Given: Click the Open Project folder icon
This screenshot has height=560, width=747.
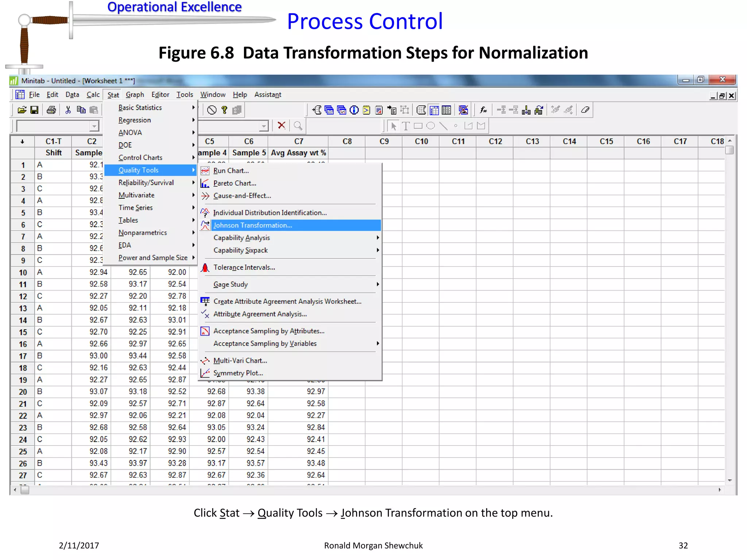Looking at the screenshot, I should coord(22,110).
